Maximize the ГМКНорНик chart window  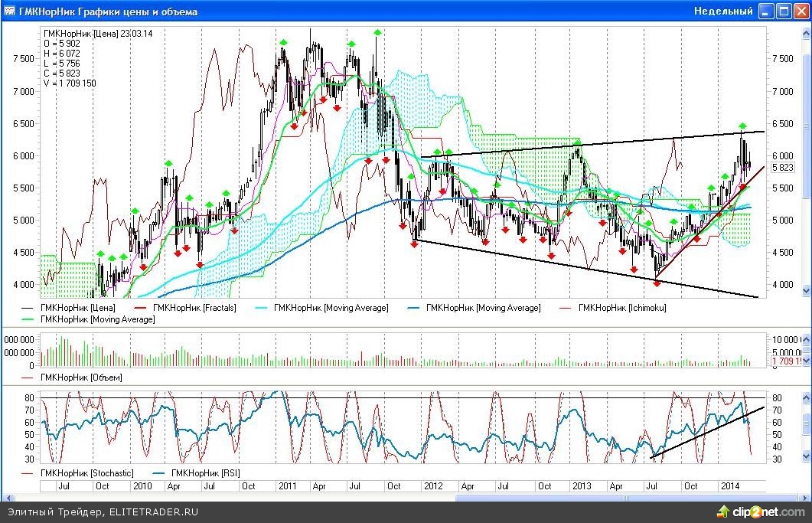tap(783, 11)
